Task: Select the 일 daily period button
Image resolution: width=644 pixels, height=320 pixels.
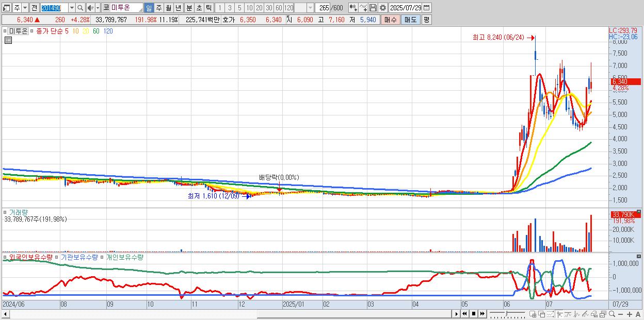Action: (x=149, y=8)
